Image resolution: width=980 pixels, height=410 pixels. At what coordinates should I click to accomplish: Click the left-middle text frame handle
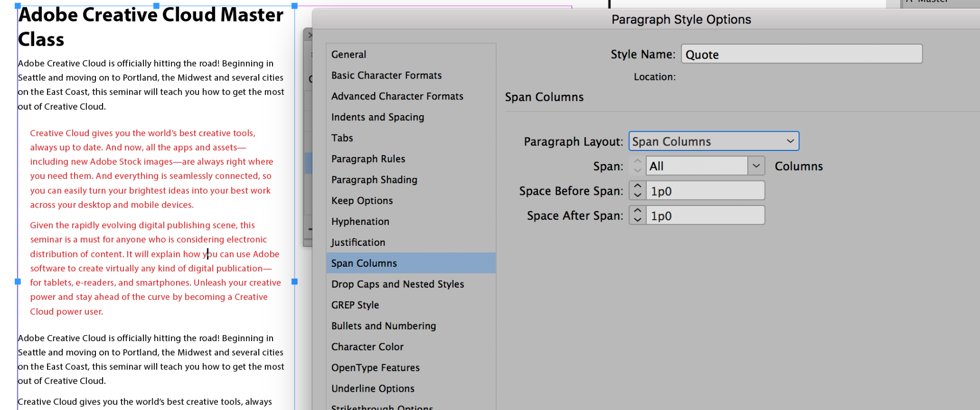[18, 281]
